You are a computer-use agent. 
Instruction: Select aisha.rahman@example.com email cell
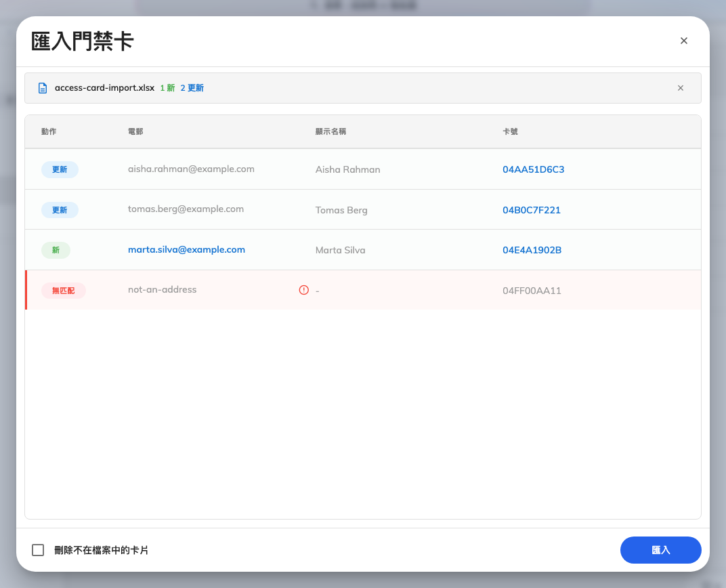tap(191, 169)
